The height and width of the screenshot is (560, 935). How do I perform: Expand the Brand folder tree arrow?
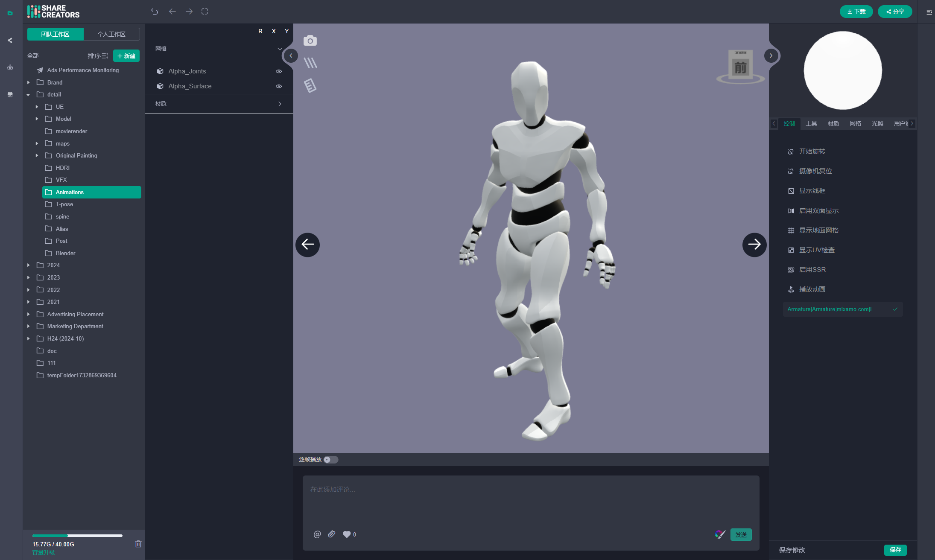(29, 82)
